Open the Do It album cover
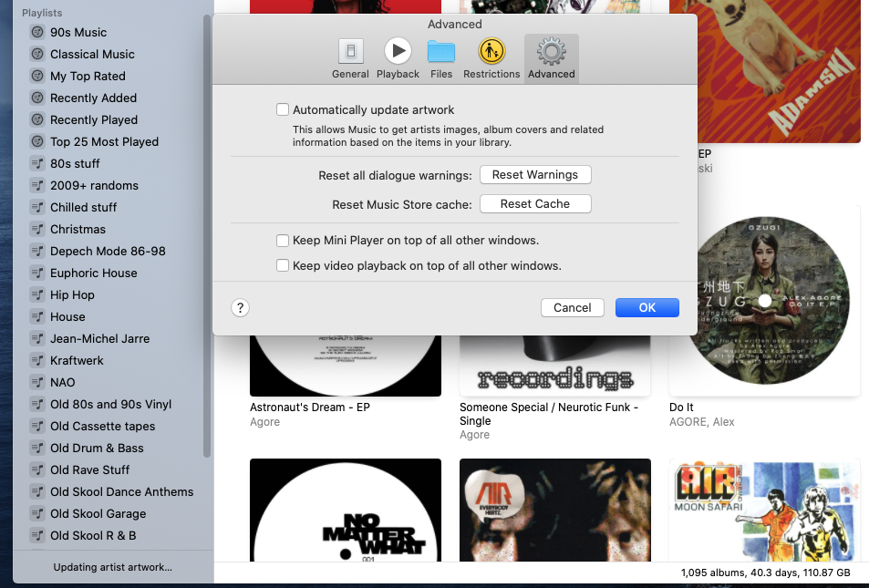The width and height of the screenshot is (869, 588). [x=765, y=301]
